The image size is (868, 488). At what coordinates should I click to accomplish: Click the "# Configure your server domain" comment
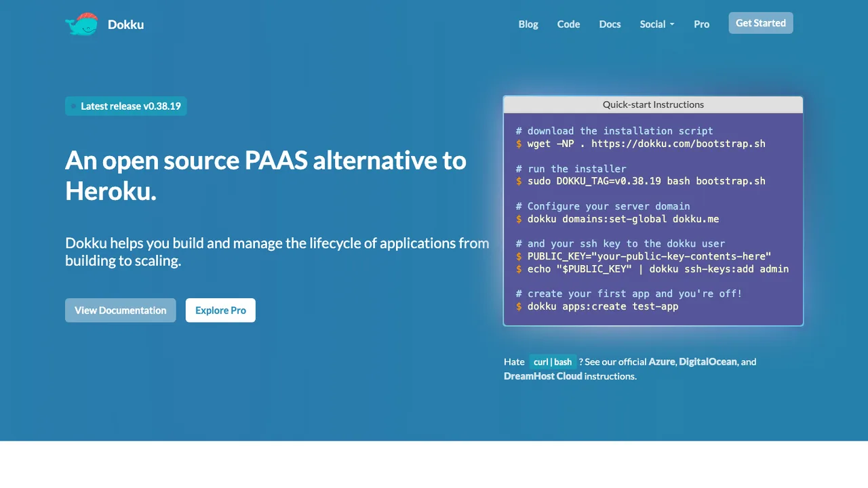[x=603, y=206]
